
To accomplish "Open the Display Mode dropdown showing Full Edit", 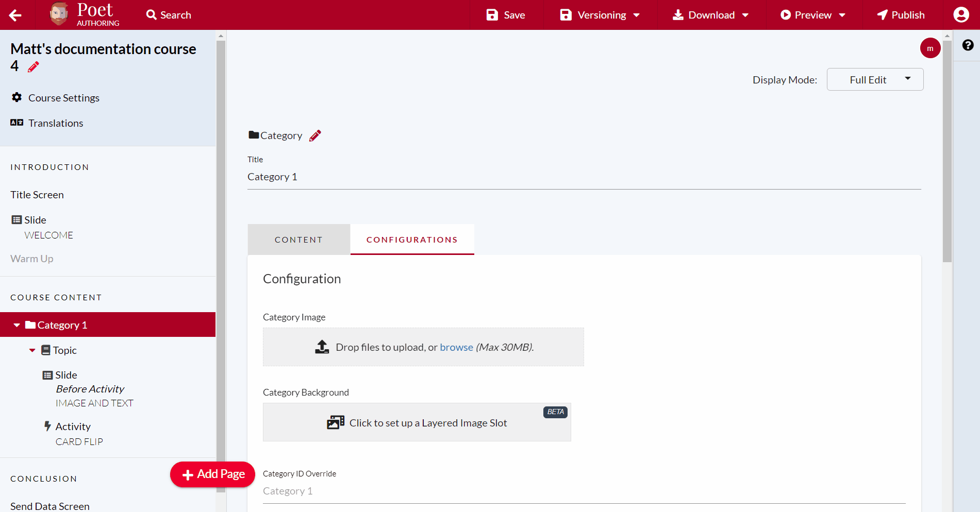I will [x=875, y=79].
